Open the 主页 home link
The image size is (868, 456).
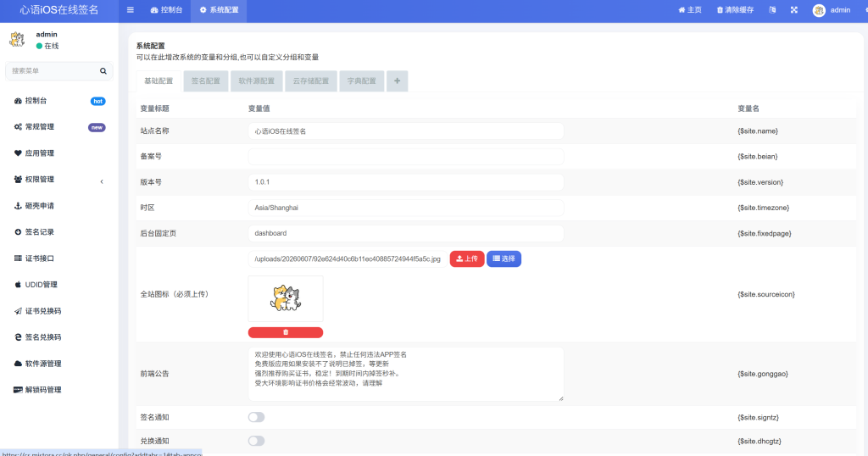(690, 10)
